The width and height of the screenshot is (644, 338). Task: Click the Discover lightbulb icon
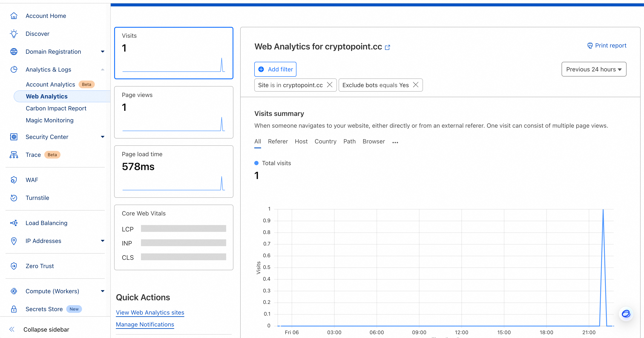(x=14, y=34)
